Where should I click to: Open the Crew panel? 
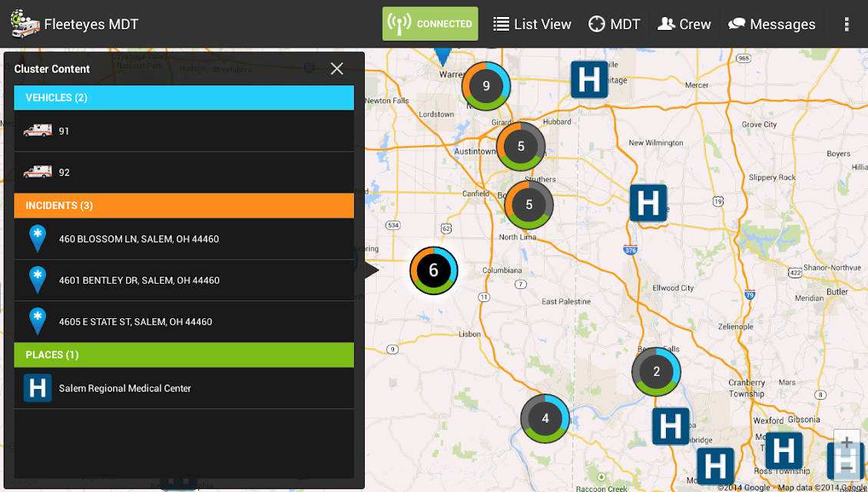tap(684, 25)
